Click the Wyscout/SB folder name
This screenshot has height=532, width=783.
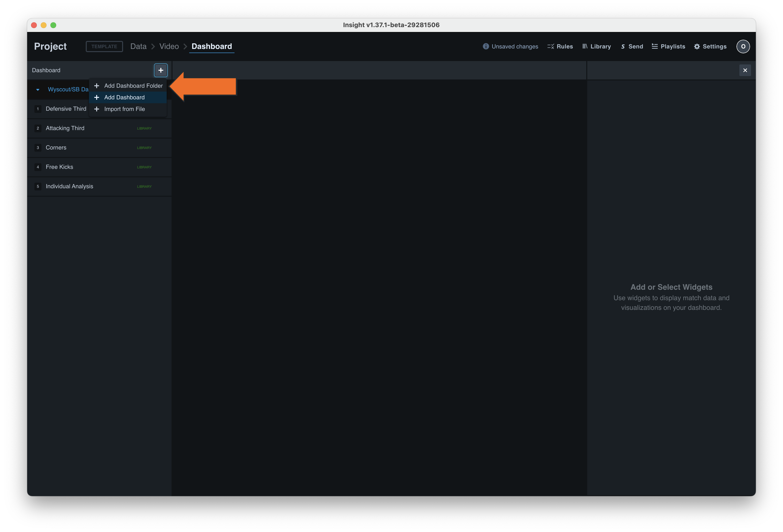click(x=68, y=89)
